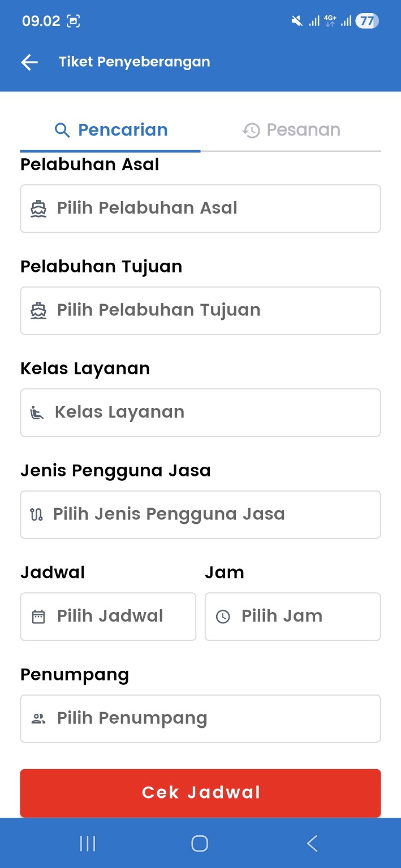Tap the back arrow in the header
The height and width of the screenshot is (868, 401).
click(28, 62)
